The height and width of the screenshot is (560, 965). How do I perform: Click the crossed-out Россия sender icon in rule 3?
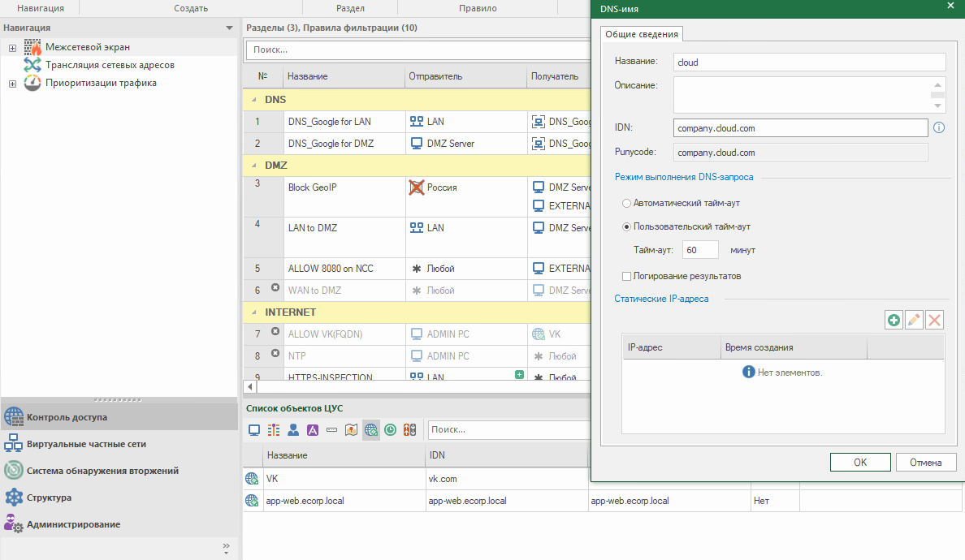pos(417,187)
